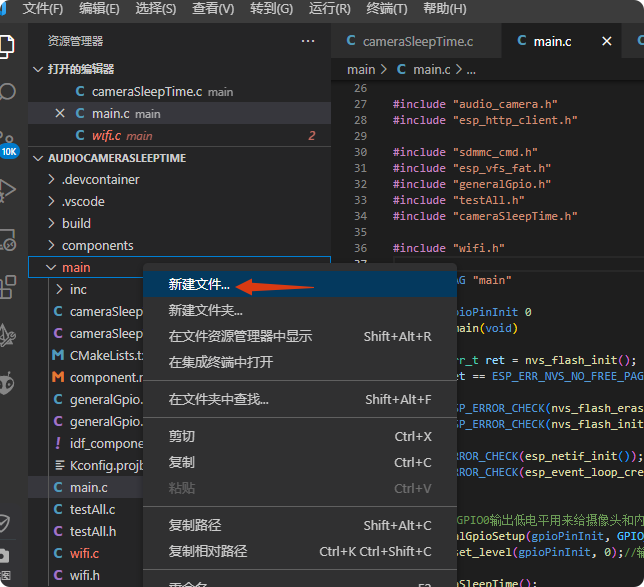The width and height of the screenshot is (644, 587).
Task: Click the breadcrumb ellipsis segment
Action: pos(471,70)
